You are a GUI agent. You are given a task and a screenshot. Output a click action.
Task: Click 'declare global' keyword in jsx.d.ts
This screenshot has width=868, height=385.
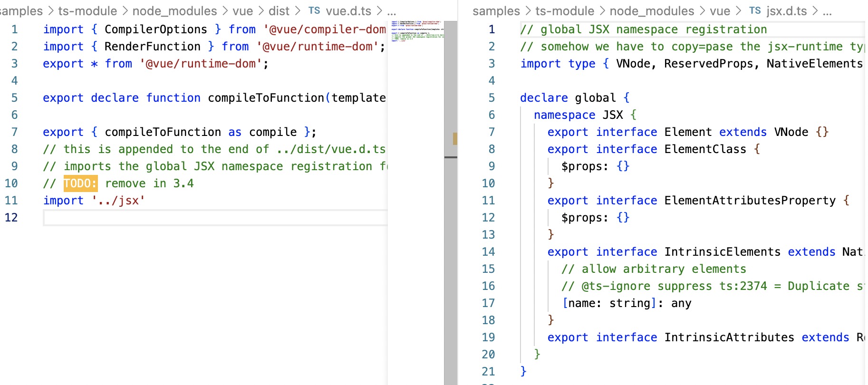[x=568, y=98]
